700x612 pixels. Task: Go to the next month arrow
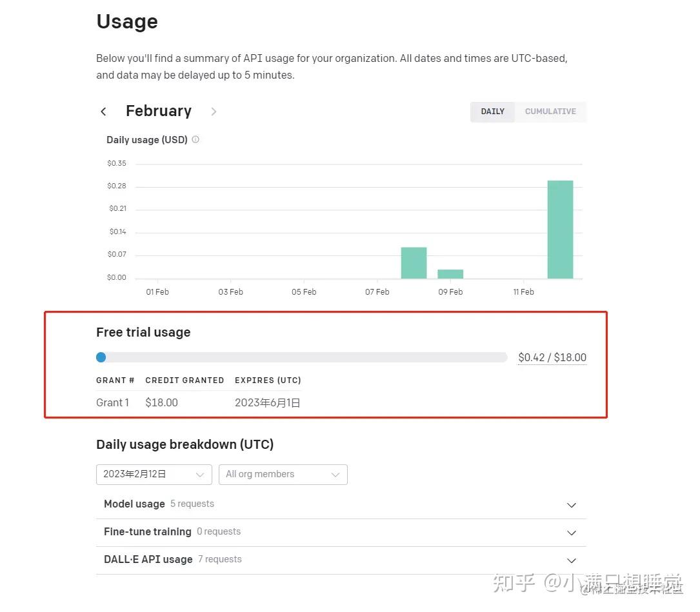coord(214,112)
